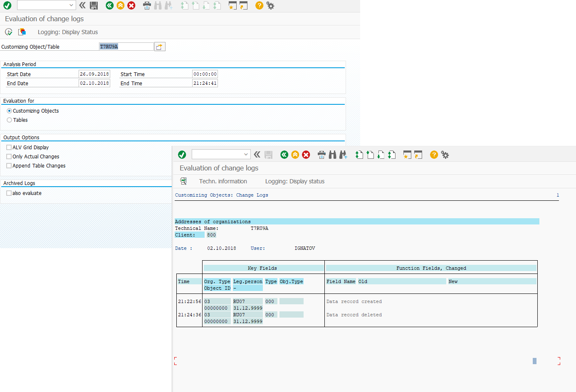Screen dimensions: 576x392
Task: Click yellow Exit icon in selection screen toolbar
Action: click(x=121, y=5)
